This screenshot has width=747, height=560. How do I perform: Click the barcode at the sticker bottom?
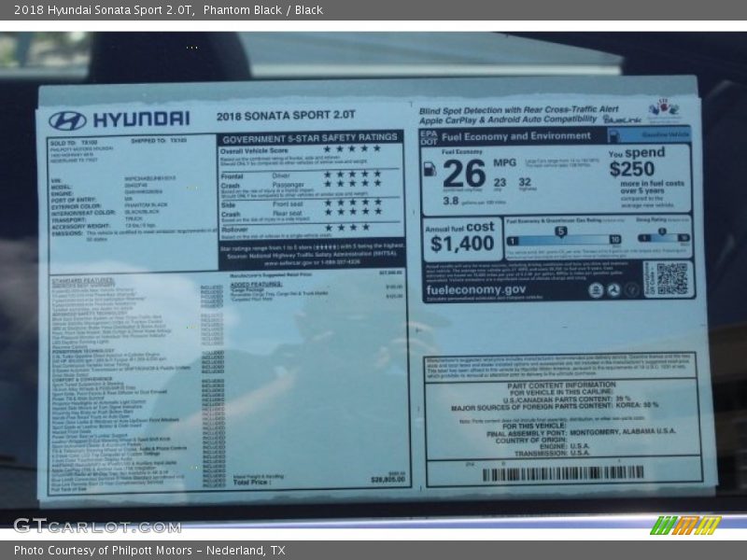(x=563, y=473)
